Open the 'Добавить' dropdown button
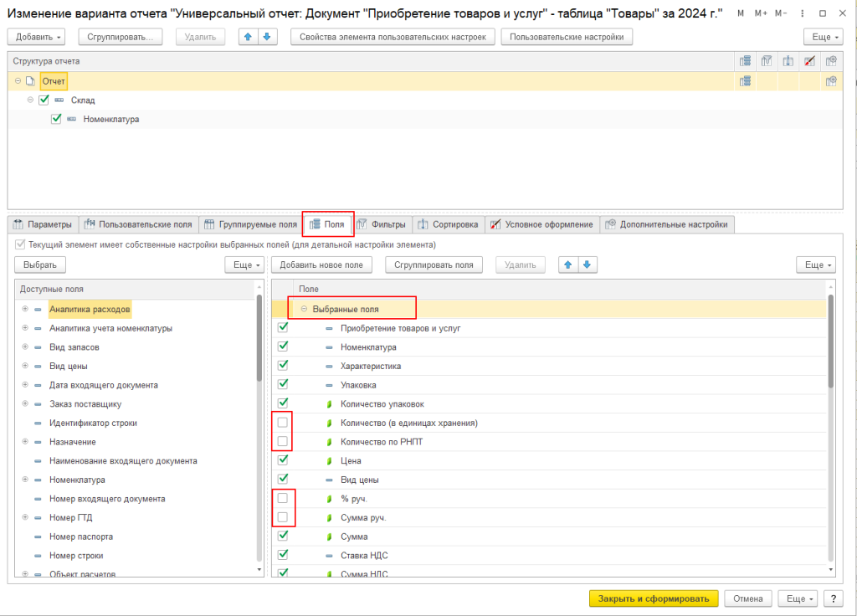This screenshot has width=857, height=616. click(x=39, y=37)
